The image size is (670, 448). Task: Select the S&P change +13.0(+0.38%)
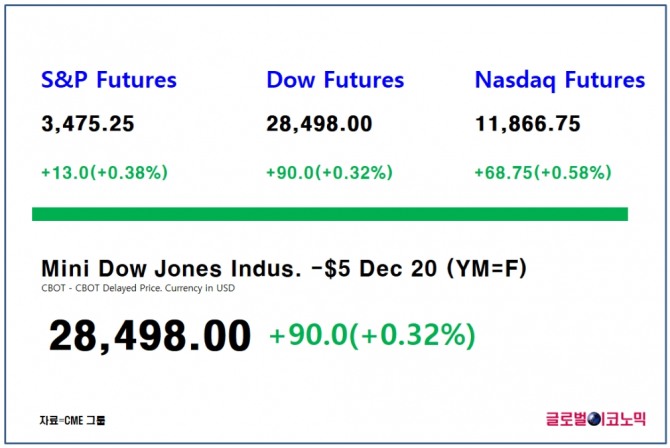[x=104, y=172]
